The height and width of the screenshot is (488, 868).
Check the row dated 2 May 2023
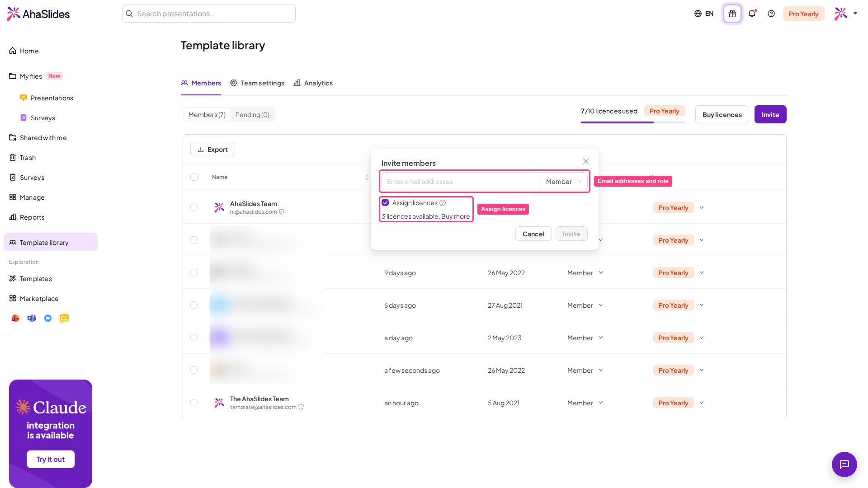click(x=194, y=338)
